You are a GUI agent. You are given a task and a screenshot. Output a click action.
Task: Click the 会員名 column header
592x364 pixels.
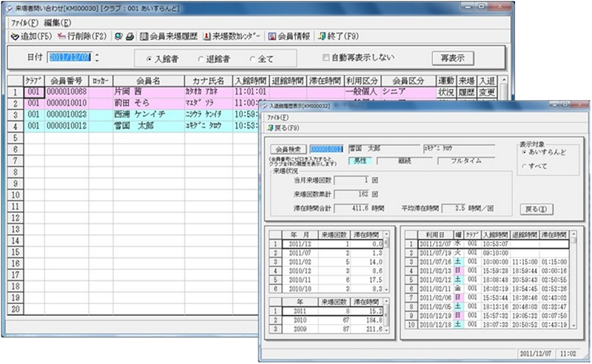pyautogui.click(x=149, y=81)
